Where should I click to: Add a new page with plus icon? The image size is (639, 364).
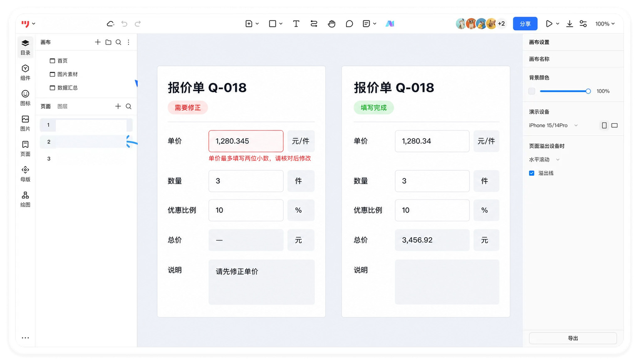[118, 106]
